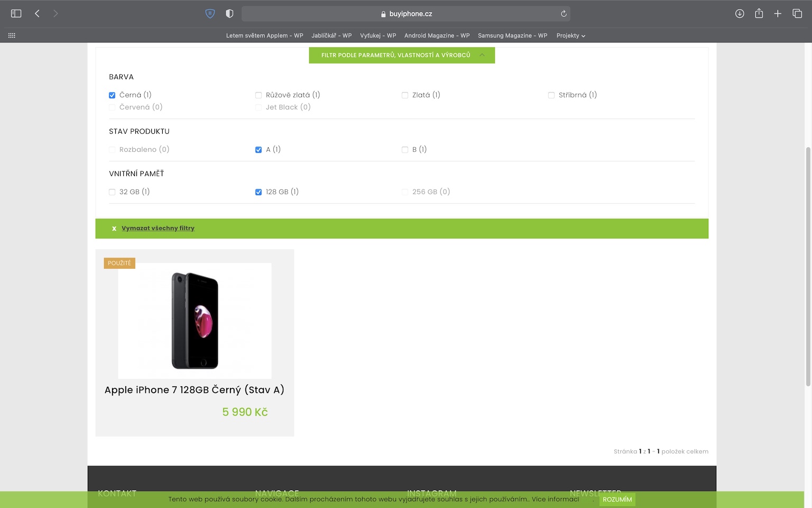This screenshot has height=508, width=812.
Task: Click the VNITŘNÍ PAMĚŤ section heading
Action: pyautogui.click(x=136, y=174)
